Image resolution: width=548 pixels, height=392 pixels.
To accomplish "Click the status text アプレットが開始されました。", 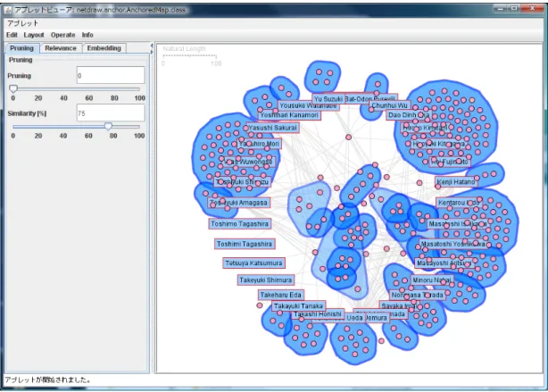I will click(x=48, y=379).
